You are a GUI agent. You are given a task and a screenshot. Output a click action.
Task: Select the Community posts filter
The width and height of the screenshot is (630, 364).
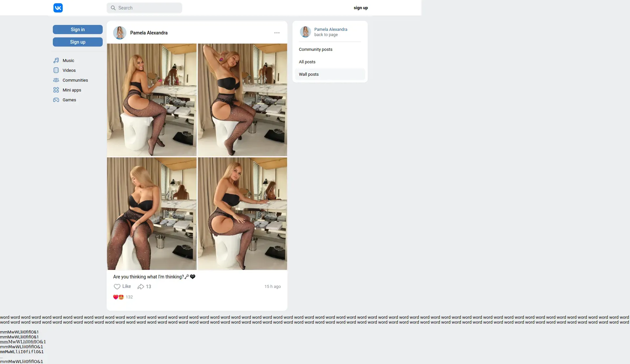click(x=316, y=50)
